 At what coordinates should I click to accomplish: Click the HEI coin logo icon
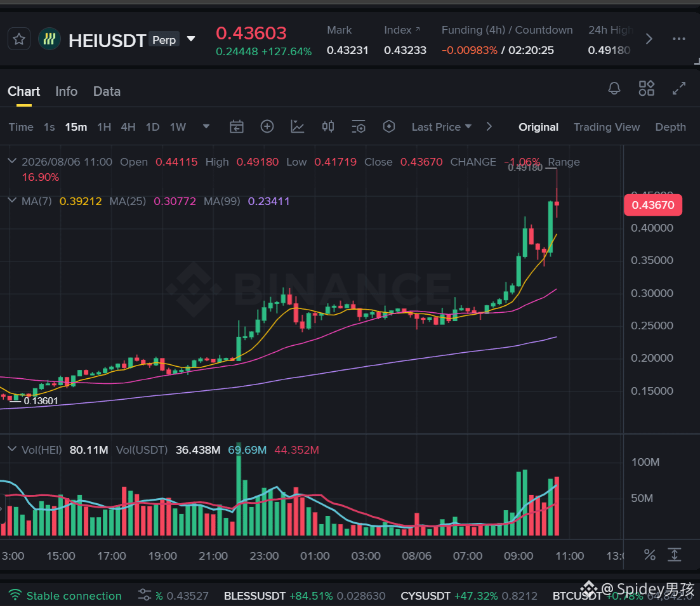(50, 39)
